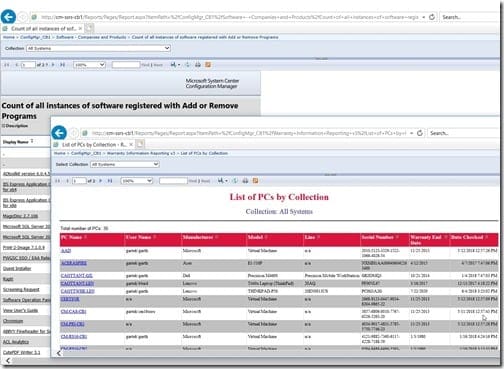Open the ACERASPIRE PC link
The height and width of the screenshot is (369, 504).
pyautogui.click(x=74, y=263)
